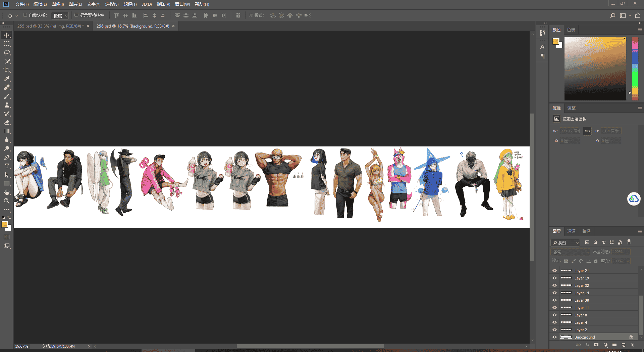Switch to the 色板 tab
Image resolution: width=644 pixels, height=352 pixels.
571,30
